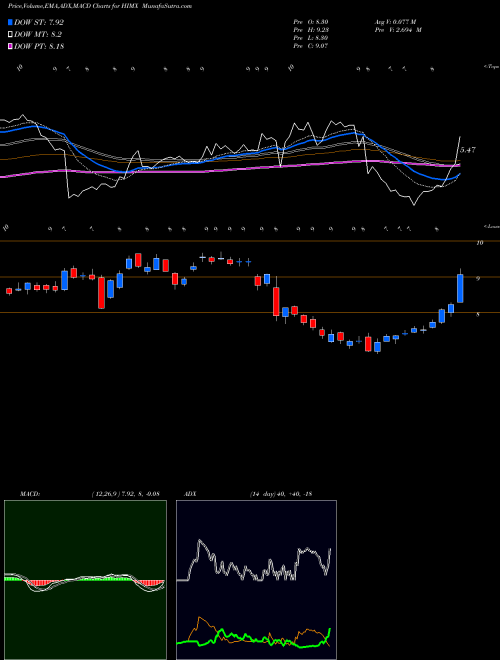Click the Pre V 2.694 M reading
Image resolution: width=500 pixels, height=660 pixels.
[x=398, y=30]
